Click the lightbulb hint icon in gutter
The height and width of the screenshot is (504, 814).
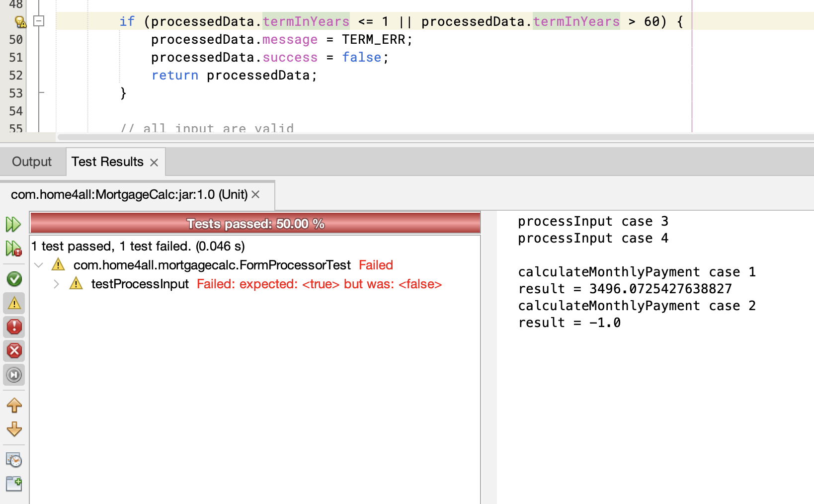(x=20, y=21)
